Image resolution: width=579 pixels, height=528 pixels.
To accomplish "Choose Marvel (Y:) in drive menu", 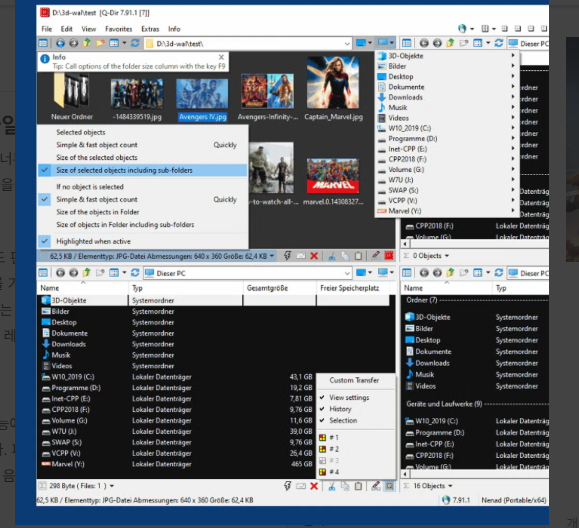I will 446,211.
